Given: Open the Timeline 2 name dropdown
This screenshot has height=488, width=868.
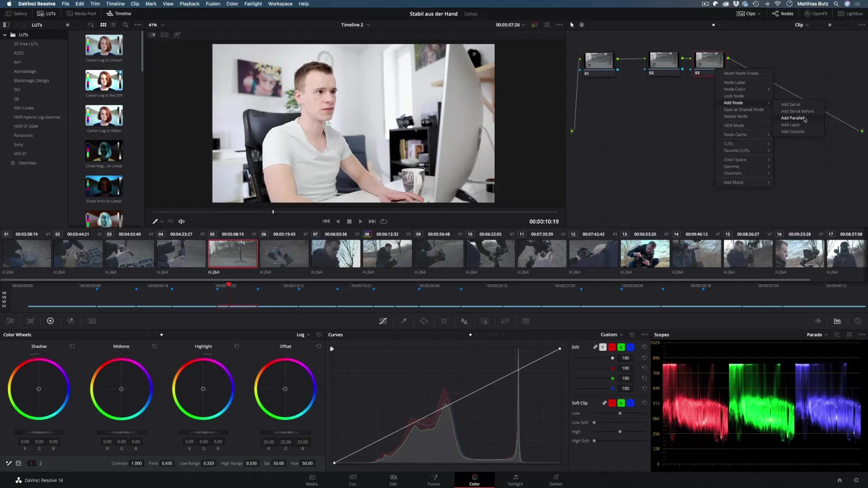Looking at the screenshot, I should point(355,25).
